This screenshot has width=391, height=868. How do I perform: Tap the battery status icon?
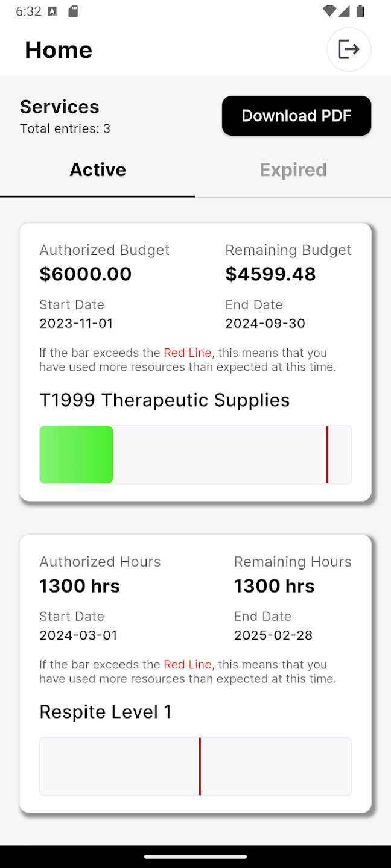(x=360, y=11)
